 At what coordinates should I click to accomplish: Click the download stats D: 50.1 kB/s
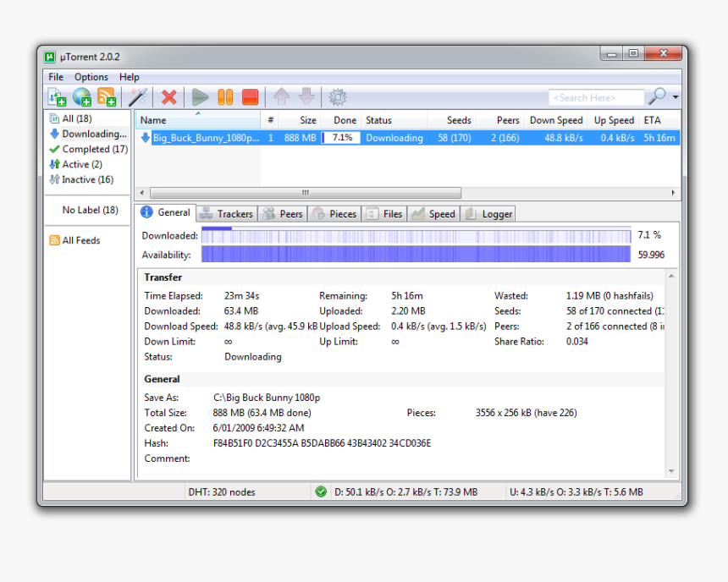point(405,492)
